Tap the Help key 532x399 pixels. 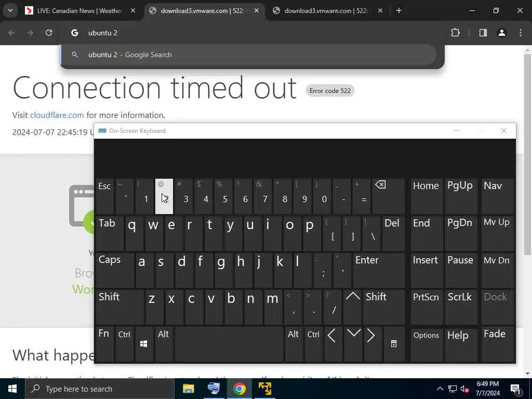[461, 344]
